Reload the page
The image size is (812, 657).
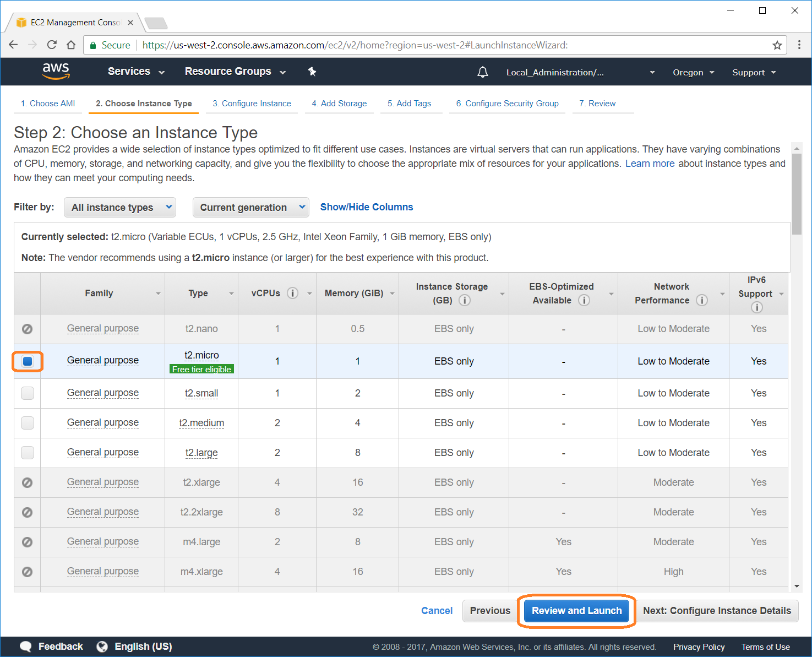pos(52,45)
